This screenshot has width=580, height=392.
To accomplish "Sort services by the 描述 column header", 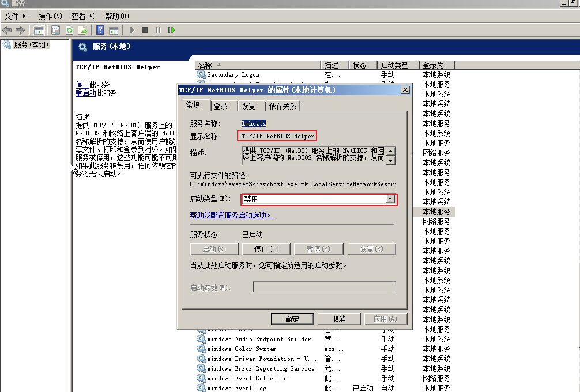I will coord(335,65).
